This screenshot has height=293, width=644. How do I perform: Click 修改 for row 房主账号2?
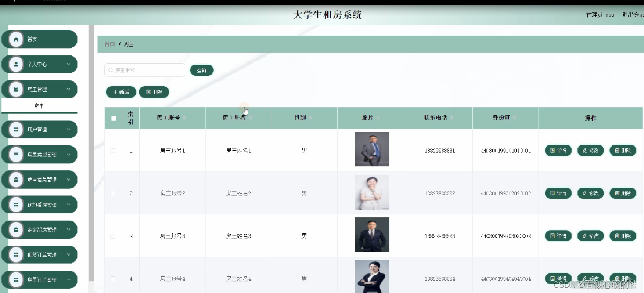coord(590,193)
